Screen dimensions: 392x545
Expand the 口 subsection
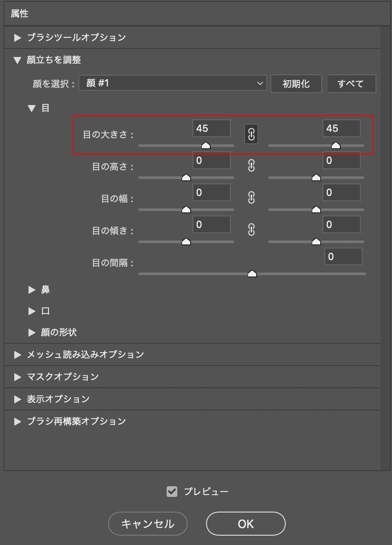click(x=32, y=311)
